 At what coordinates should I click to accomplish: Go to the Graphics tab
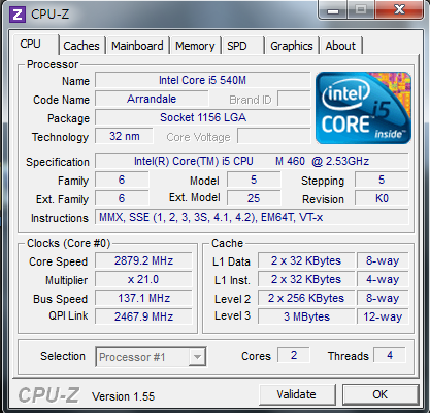(x=291, y=46)
